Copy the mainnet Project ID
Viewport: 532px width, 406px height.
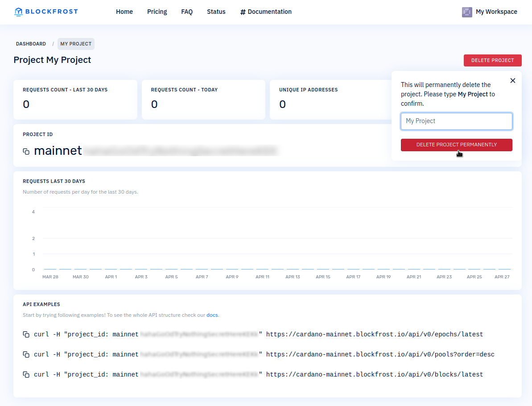26,152
